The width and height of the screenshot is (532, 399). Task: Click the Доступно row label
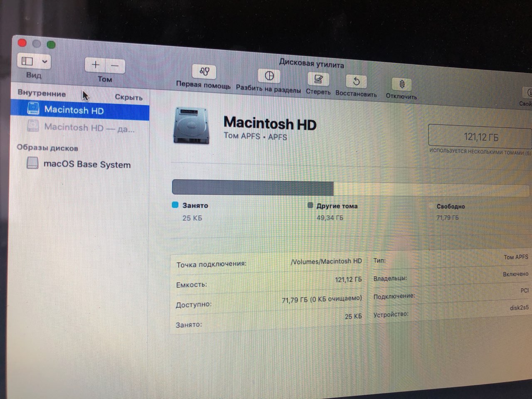pos(194,305)
